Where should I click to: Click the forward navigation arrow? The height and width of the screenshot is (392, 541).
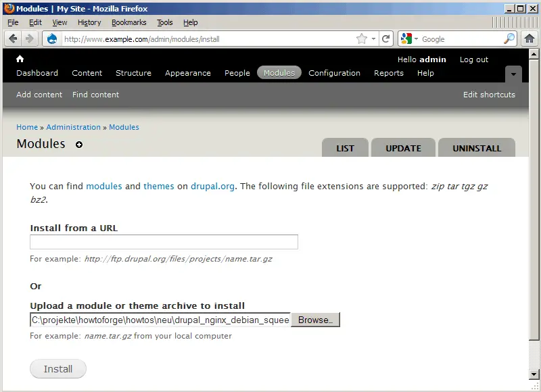coord(30,39)
